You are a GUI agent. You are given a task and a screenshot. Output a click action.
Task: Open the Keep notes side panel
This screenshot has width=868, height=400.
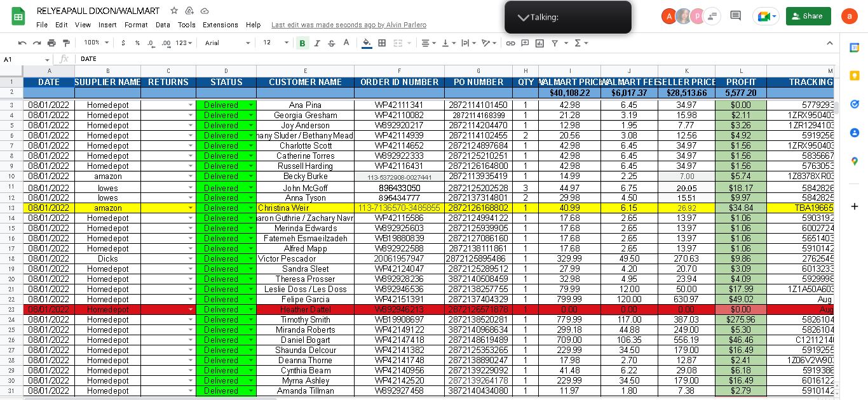pyautogui.click(x=855, y=76)
